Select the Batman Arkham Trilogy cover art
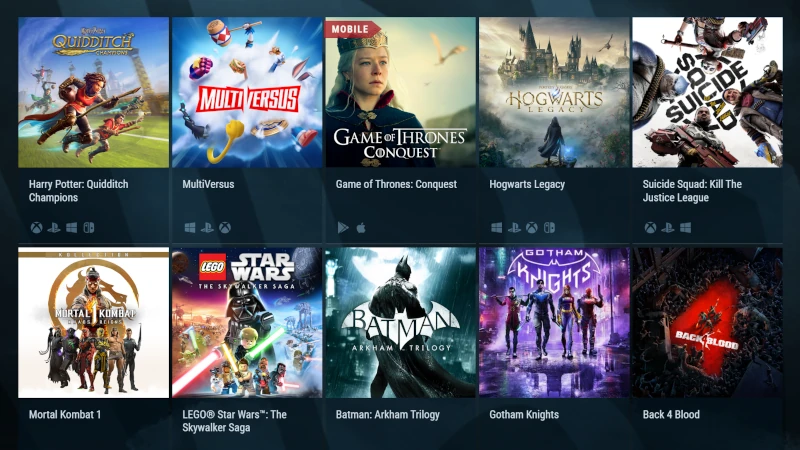800x450 pixels. 401,322
